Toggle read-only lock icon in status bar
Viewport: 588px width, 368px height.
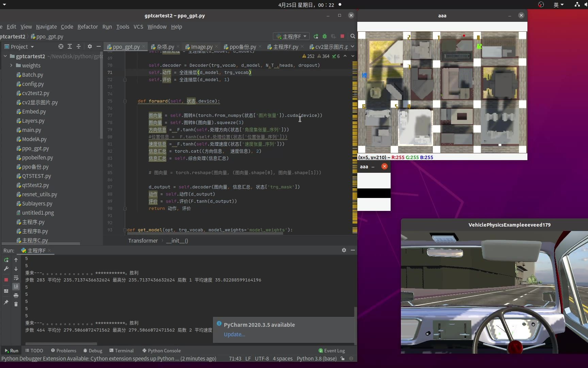pos(343,358)
